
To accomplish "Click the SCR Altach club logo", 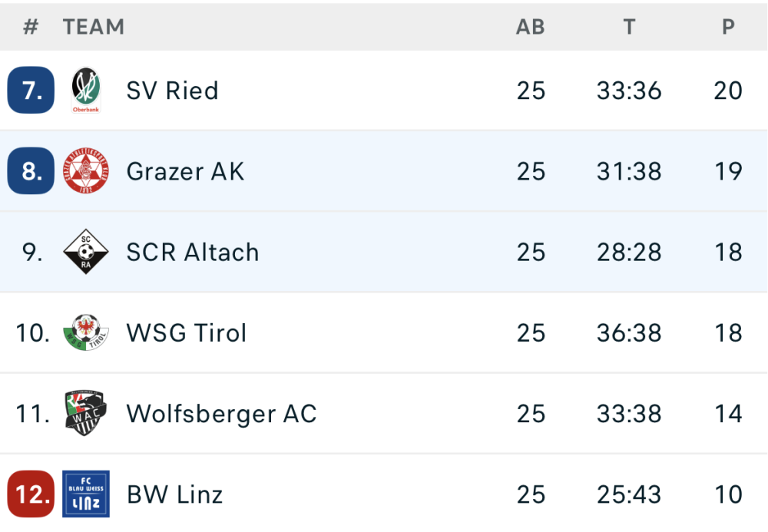I will (x=85, y=252).
